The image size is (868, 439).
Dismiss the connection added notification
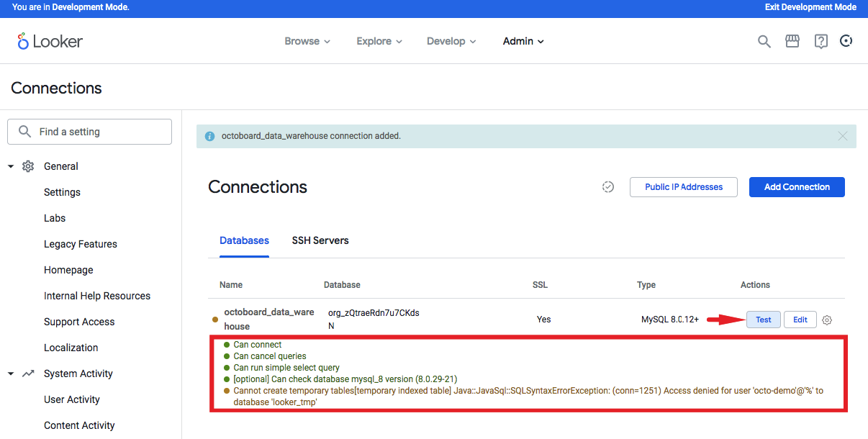pyautogui.click(x=843, y=136)
